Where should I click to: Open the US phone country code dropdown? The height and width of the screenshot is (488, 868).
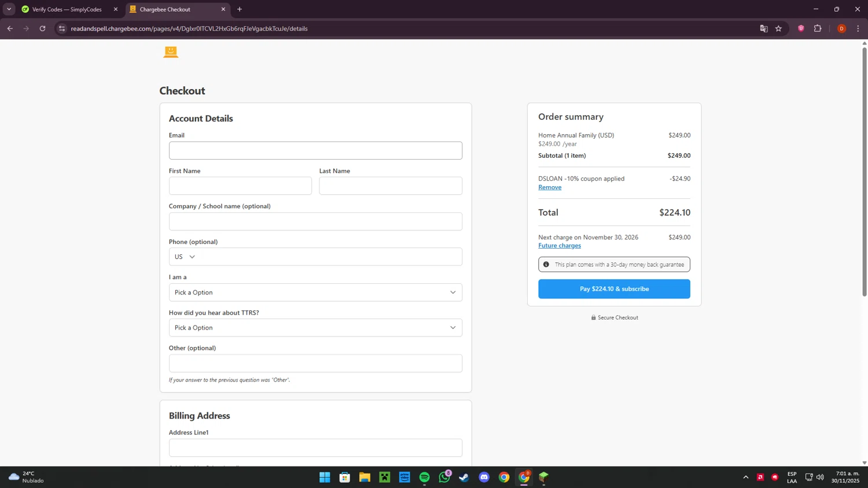pos(185,257)
